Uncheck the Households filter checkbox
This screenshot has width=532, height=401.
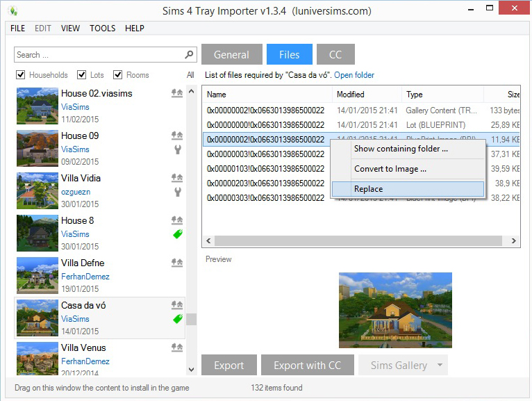(x=21, y=74)
